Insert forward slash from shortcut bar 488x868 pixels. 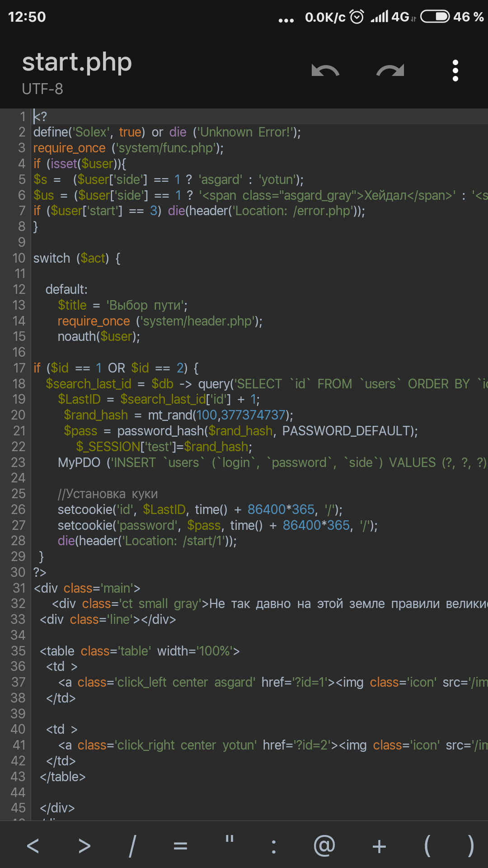point(132,846)
